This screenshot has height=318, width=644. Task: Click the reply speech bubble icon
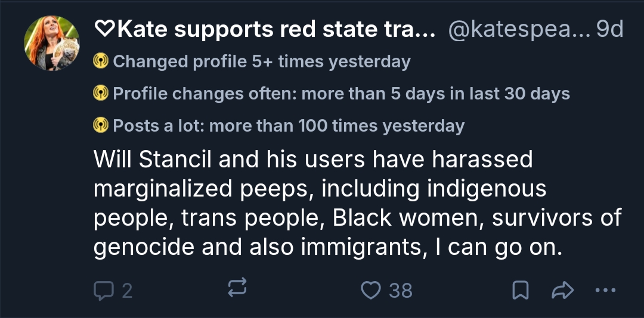(105, 290)
